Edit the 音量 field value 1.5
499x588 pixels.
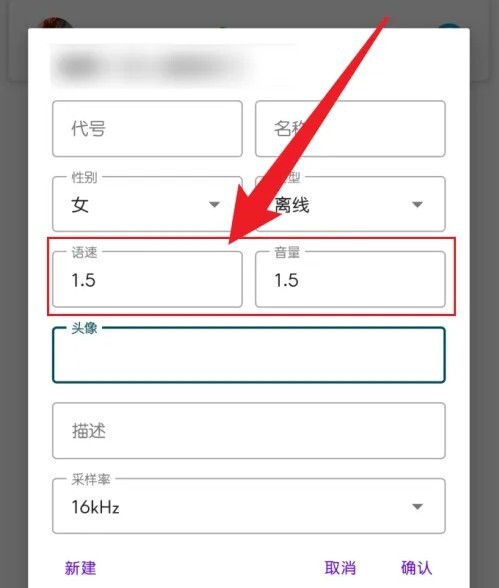[350, 279]
